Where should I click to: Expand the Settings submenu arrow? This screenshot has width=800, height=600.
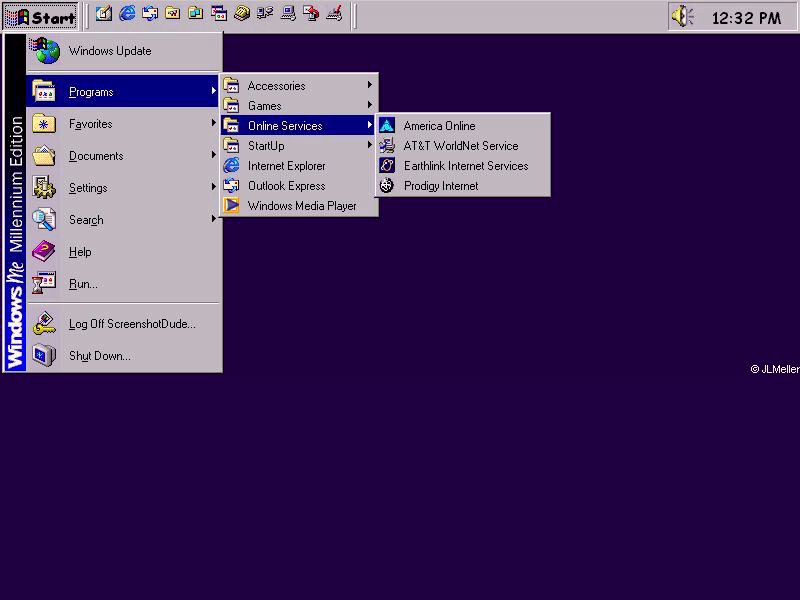(213, 187)
